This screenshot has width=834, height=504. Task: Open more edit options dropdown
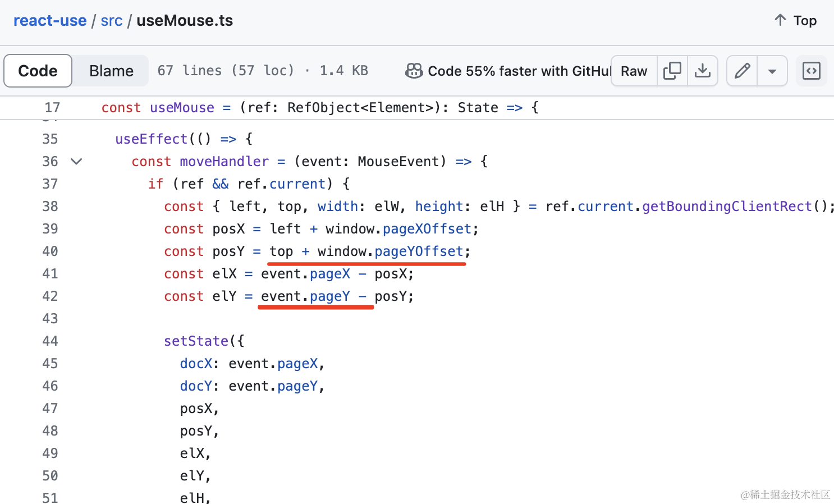[772, 71]
